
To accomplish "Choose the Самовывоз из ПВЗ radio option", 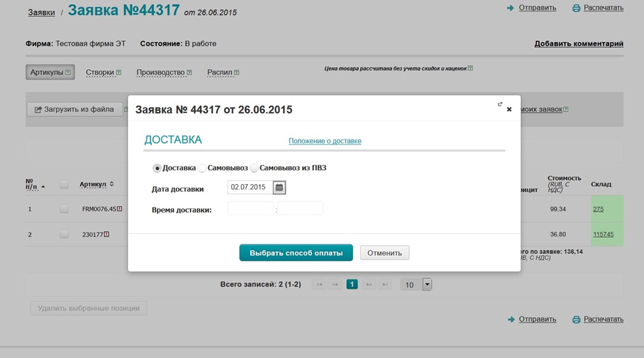I will coord(254,168).
